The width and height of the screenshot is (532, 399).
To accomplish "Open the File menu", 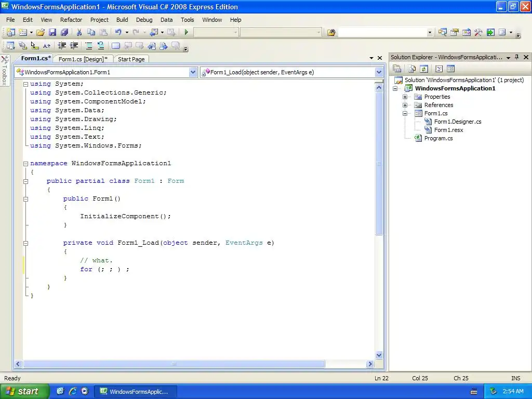I will point(10,20).
